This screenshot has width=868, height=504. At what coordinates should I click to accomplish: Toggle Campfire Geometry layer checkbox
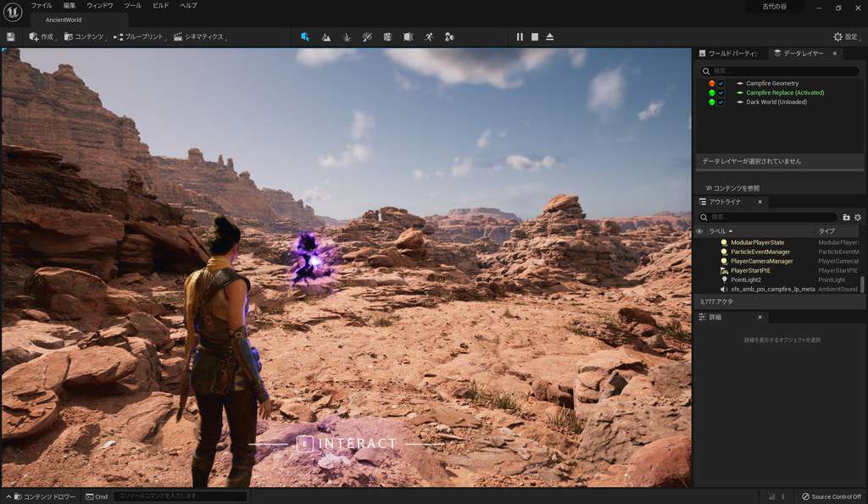721,84
